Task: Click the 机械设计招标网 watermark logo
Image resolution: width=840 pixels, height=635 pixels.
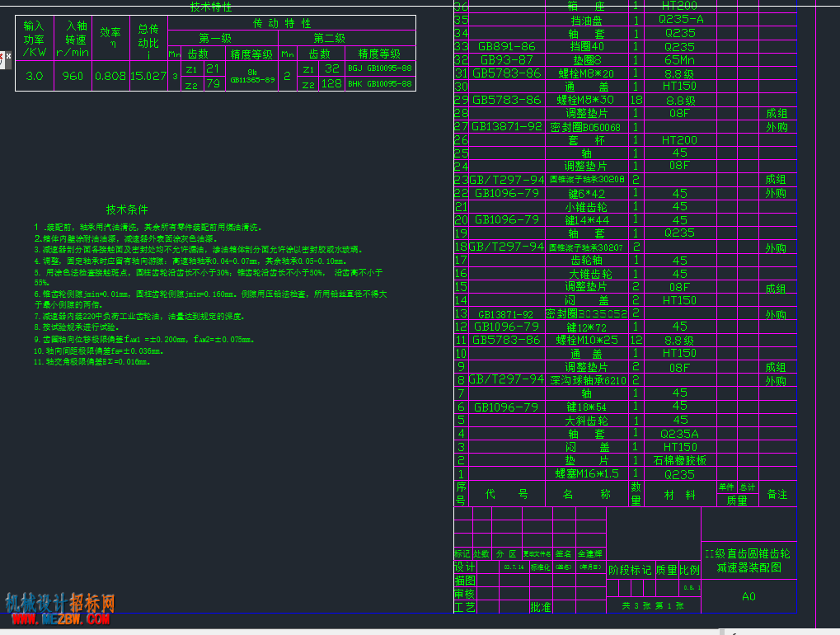Action: click(x=60, y=603)
